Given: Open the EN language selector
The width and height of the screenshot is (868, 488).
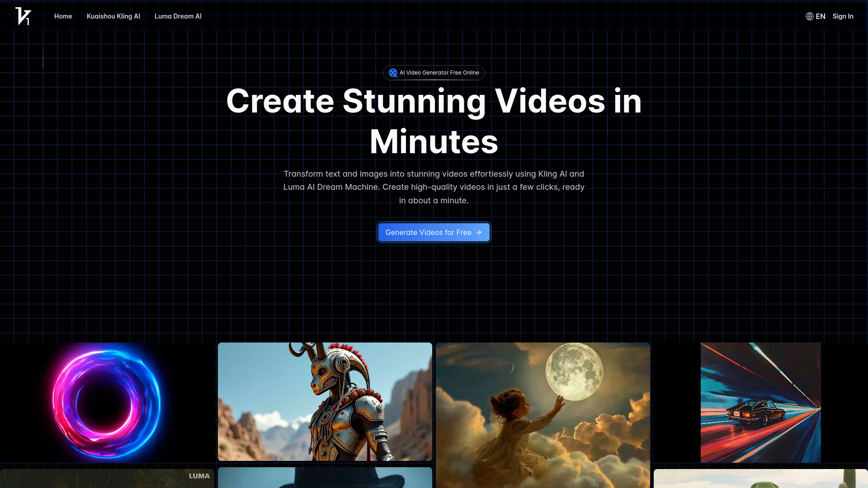Looking at the screenshot, I should (816, 16).
